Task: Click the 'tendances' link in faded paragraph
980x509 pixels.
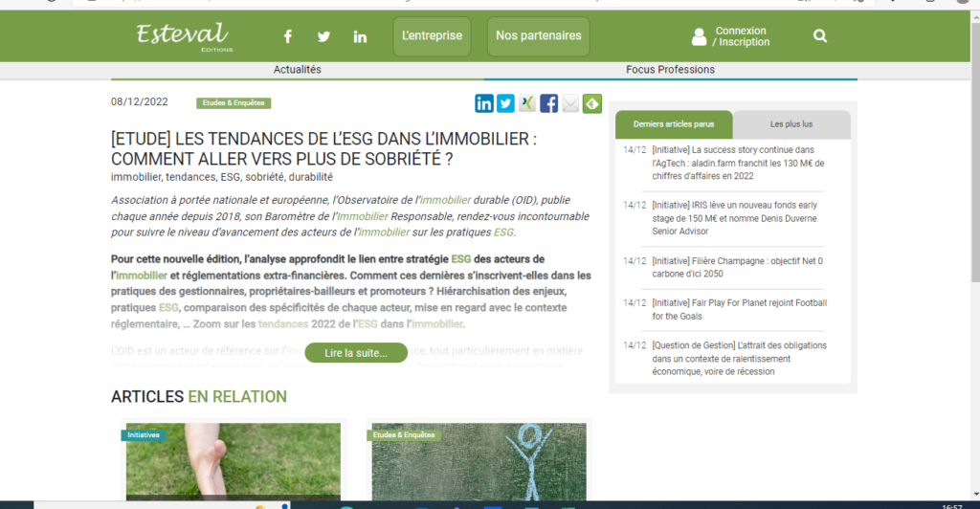Action: 283,324
